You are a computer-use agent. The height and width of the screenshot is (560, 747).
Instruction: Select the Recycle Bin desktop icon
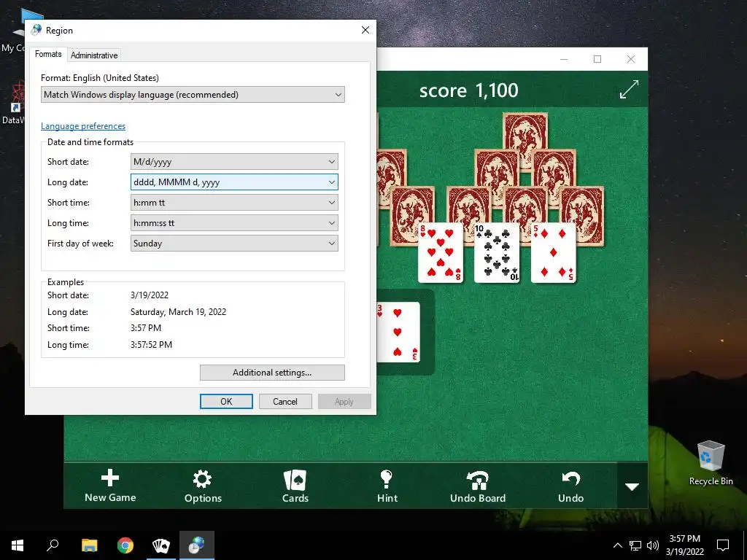711,463
